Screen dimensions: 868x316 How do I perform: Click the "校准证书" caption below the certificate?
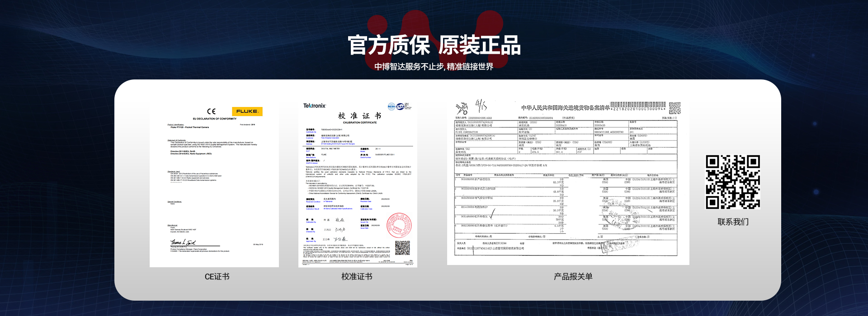point(357,277)
